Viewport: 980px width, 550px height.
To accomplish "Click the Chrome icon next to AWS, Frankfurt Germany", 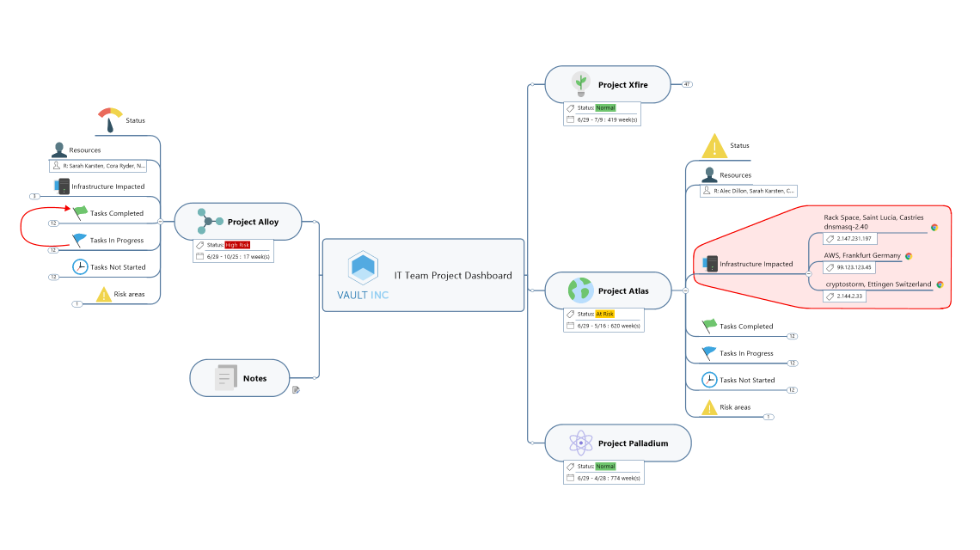I will click(x=909, y=256).
